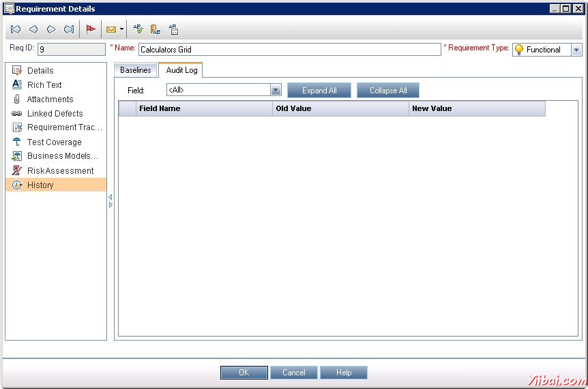588x389 pixels.
Task: Select the Audit Log tab
Action: click(181, 70)
